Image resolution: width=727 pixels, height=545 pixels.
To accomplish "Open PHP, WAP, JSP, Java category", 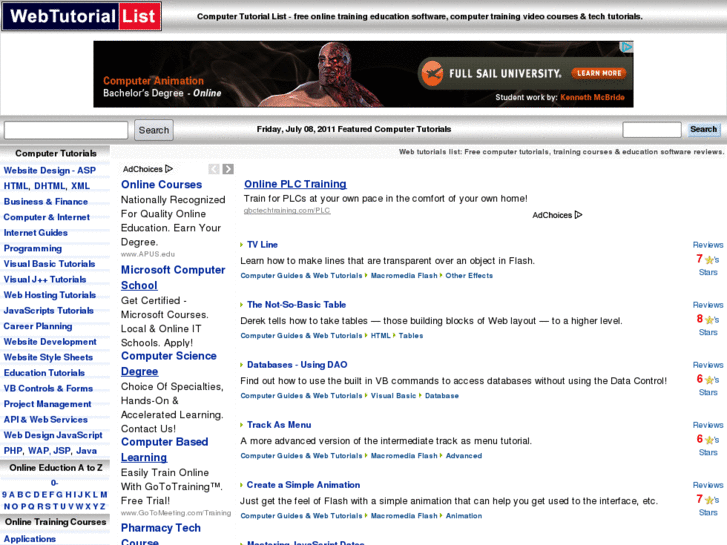I will coord(50,451).
